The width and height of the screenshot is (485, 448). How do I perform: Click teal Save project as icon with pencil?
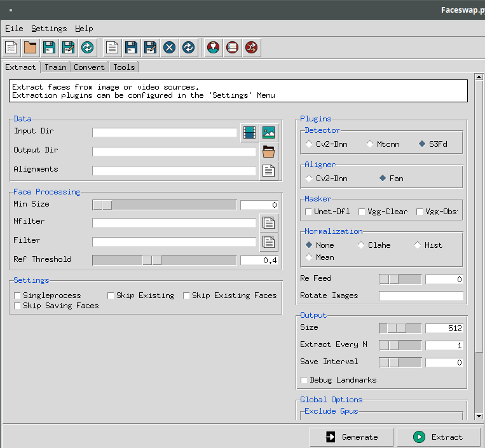click(69, 48)
